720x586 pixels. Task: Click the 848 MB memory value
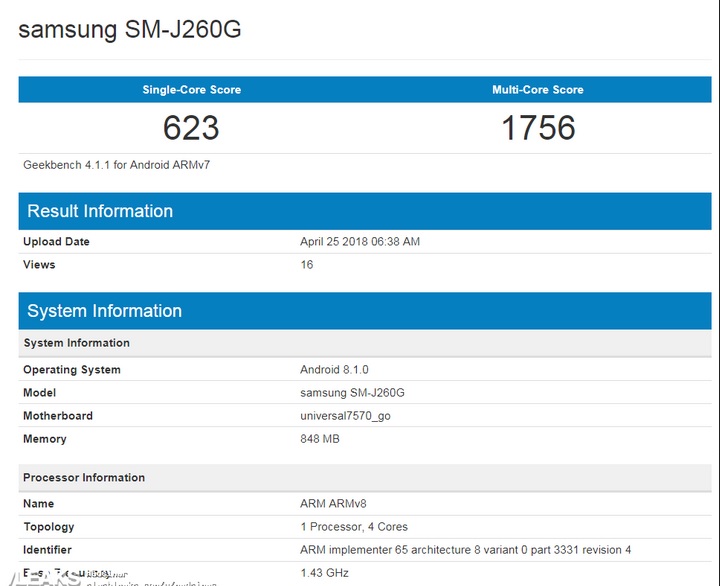[x=320, y=439]
